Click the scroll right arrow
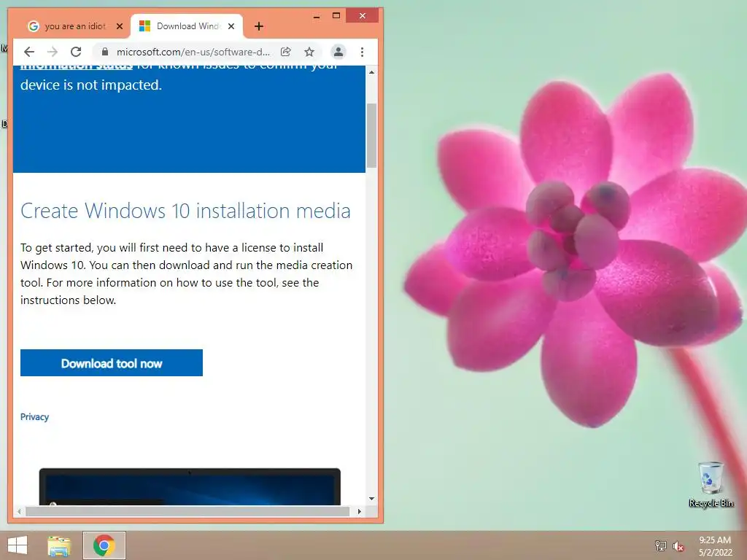The width and height of the screenshot is (747, 560). pyautogui.click(x=359, y=511)
